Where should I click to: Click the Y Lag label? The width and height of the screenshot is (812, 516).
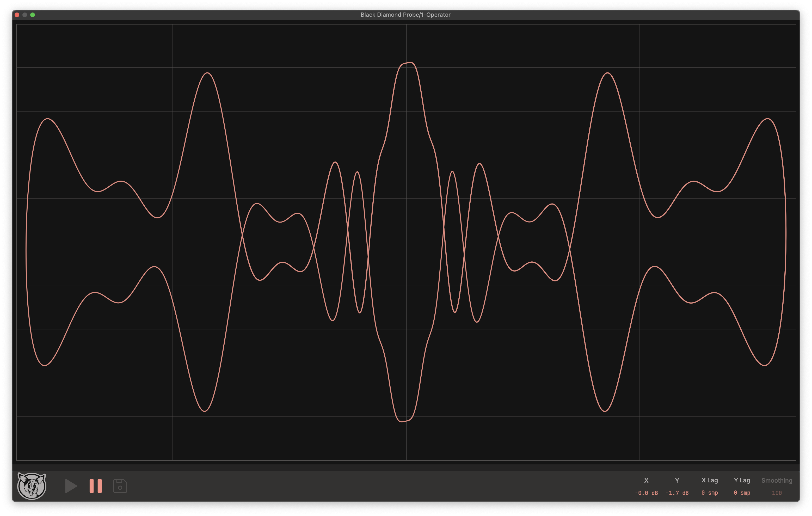[742, 480]
